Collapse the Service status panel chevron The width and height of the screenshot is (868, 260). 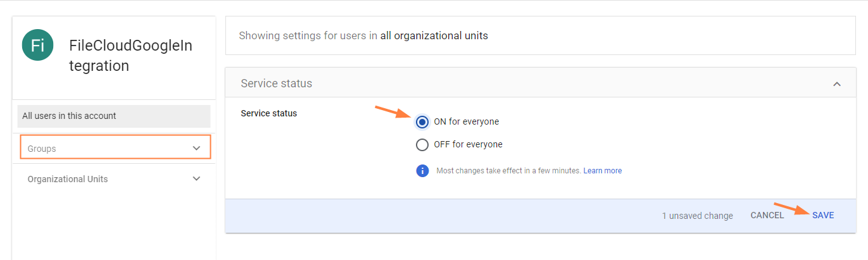[x=837, y=84]
